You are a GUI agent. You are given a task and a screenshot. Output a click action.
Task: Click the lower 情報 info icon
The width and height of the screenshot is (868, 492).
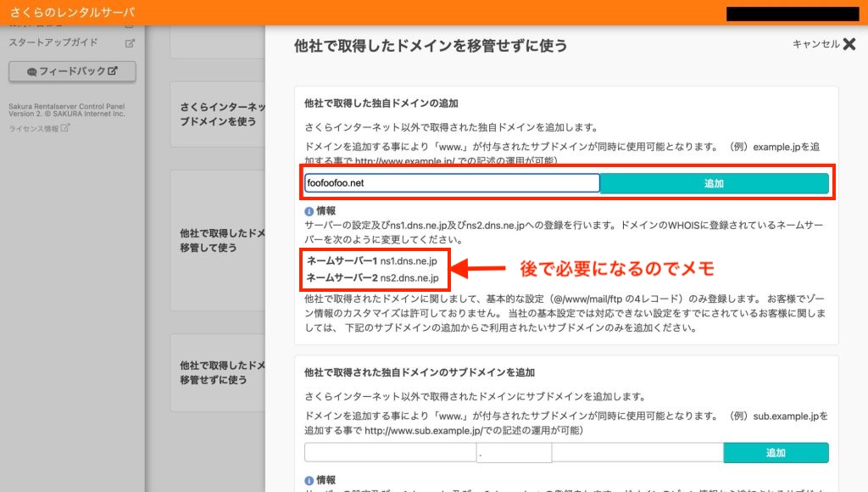pos(309,480)
